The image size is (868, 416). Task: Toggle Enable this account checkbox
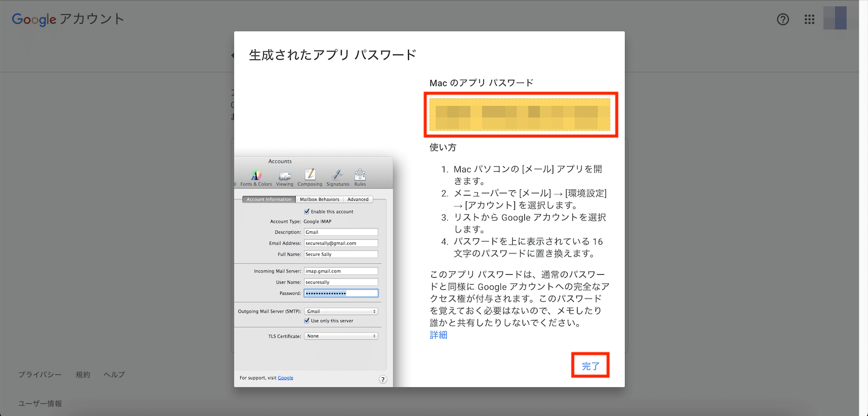(x=307, y=212)
